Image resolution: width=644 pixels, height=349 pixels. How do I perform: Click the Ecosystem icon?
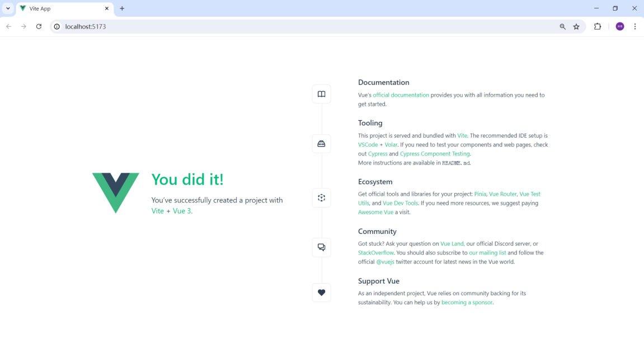321,198
